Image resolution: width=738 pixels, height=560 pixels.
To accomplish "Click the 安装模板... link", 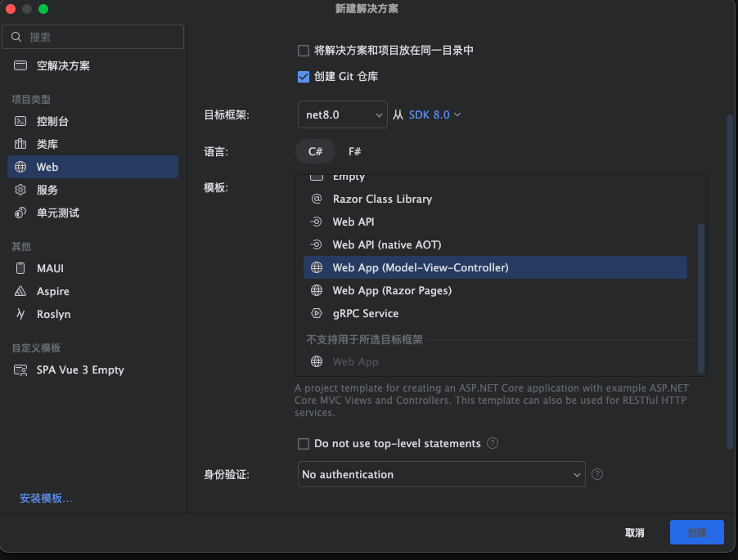I will click(46, 498).
